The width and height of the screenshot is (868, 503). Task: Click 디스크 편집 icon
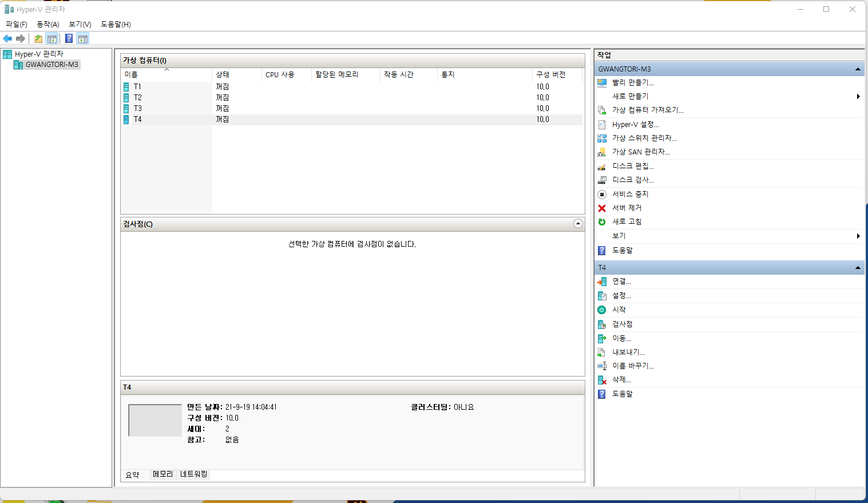pos(602,166)
